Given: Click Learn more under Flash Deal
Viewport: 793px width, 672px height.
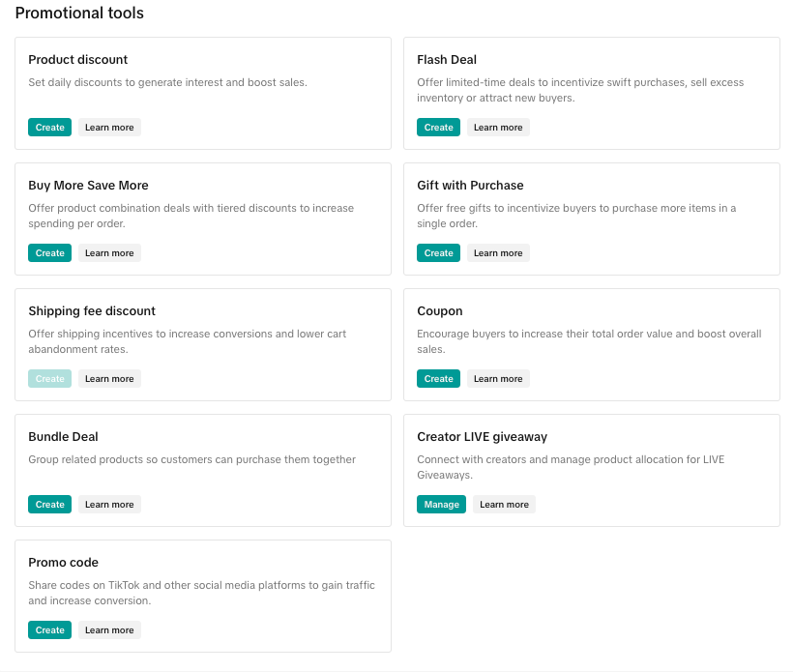Looking at the screenshot, I should pyautogui.click(x=498, y=128).
